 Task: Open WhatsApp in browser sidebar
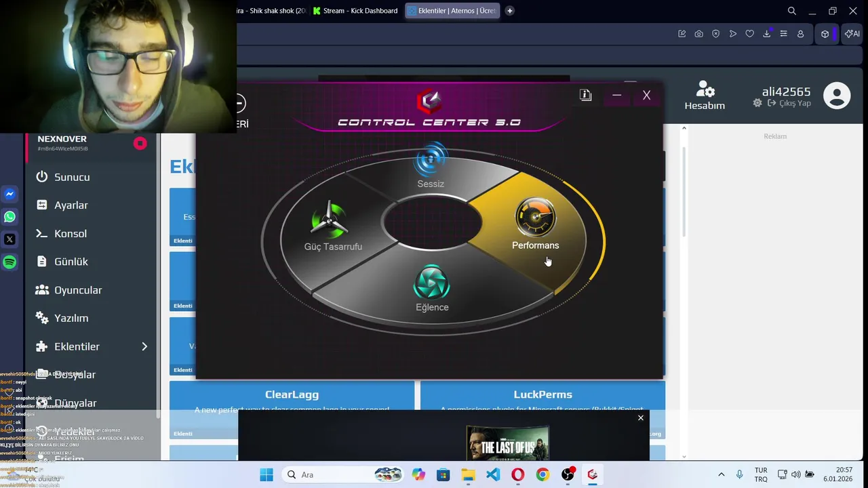point(9,217)
